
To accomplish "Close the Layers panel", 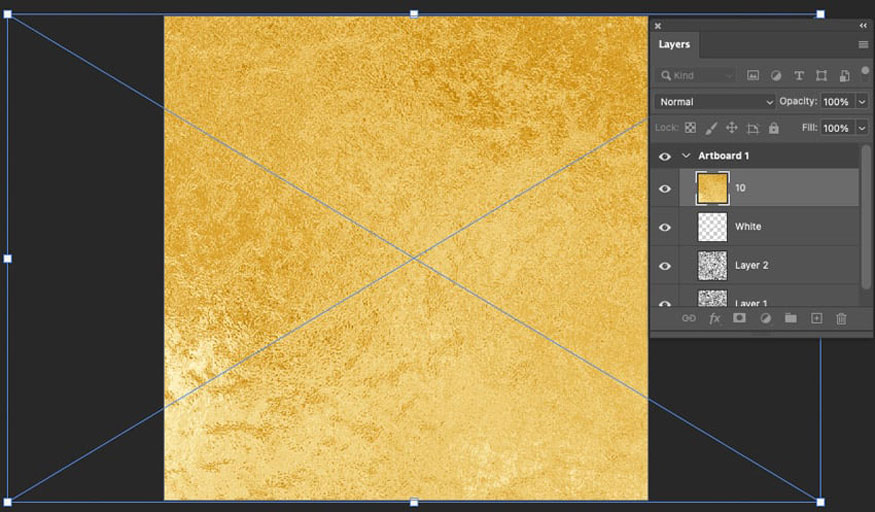I will tap(658, 26).
